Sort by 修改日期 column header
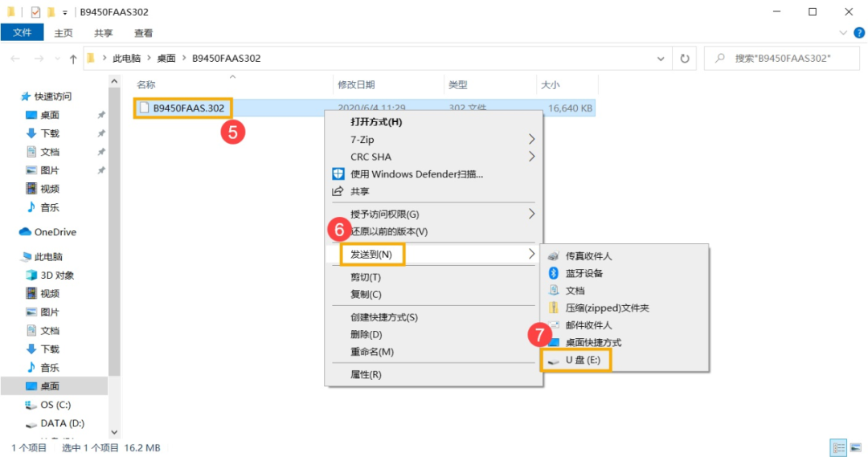The height and width of the screenshot is (457, 868). pos(357,84)
